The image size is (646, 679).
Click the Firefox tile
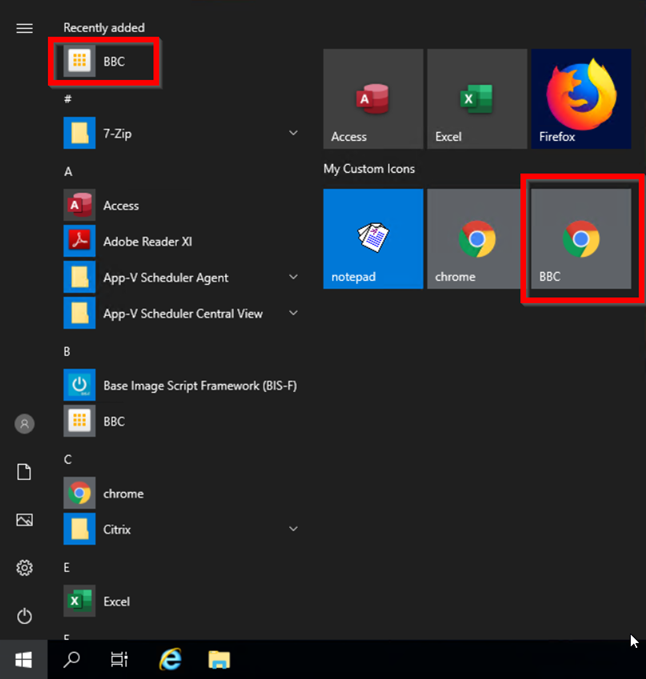[581, 99]
